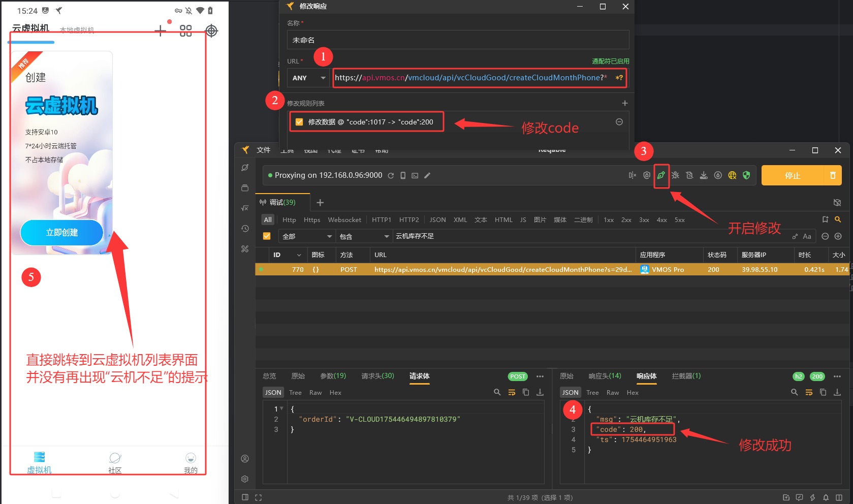853x504 pixels.
Task: Collapse line 1 fold arrow in request body
Action: (282, 408)
